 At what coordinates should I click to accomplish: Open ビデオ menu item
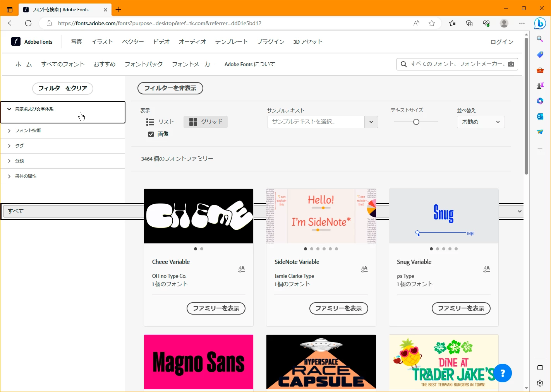click(x=161, y=42)
